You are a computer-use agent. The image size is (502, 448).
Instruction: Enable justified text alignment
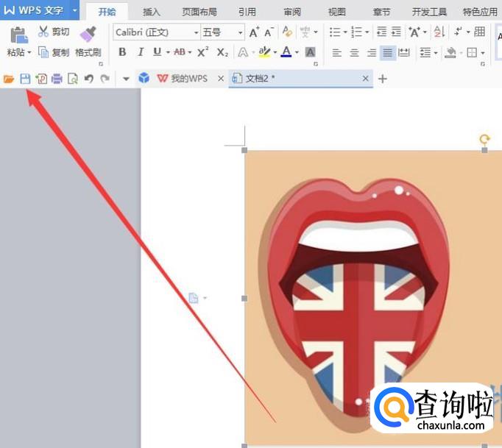coord(386,53)
